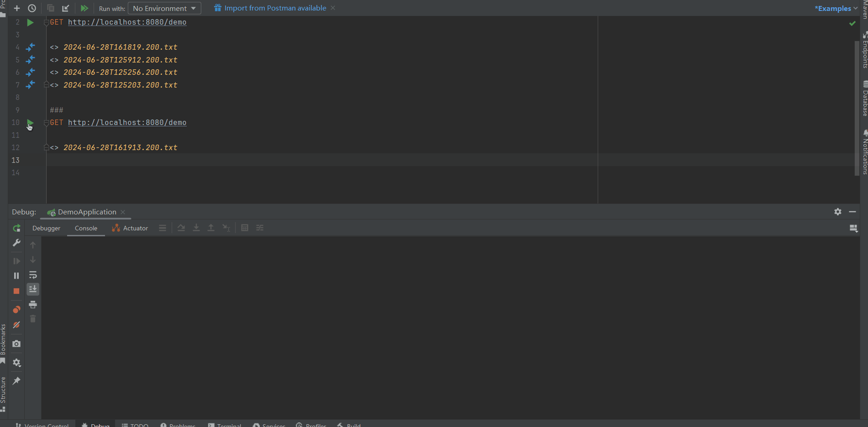The image size is (868, 427).
Task: Click the convert from cURL arrow icon
Action: (x=66, y=8)
